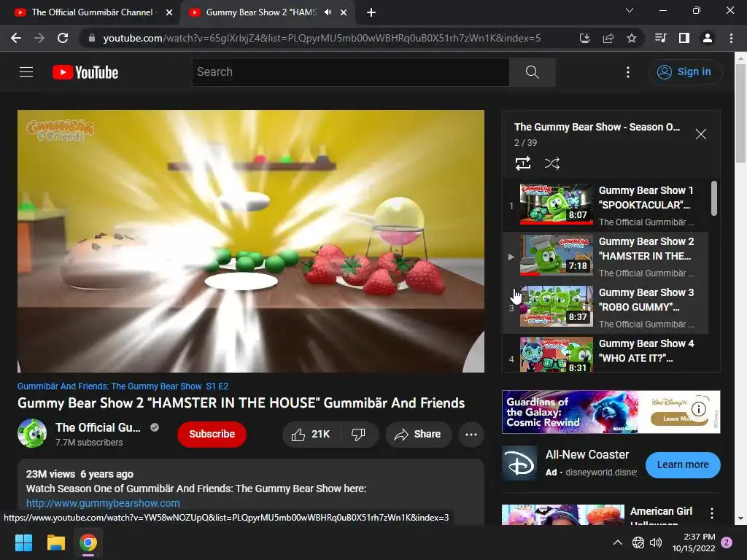Open a new browser tab
The width and height of the screenshot is (747, 560).
(x=371, y=12)
